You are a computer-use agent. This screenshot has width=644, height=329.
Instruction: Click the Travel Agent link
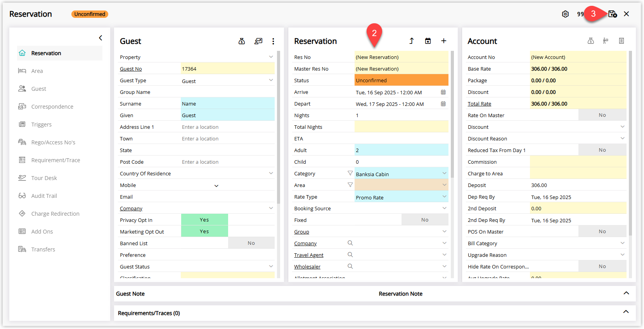(x=309, y=255)
